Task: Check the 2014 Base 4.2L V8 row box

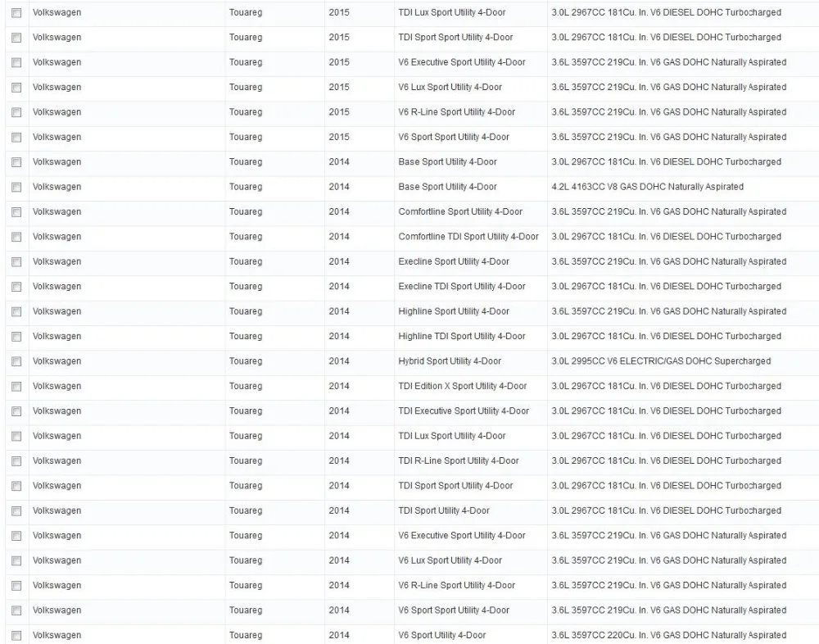Action: 16,187
